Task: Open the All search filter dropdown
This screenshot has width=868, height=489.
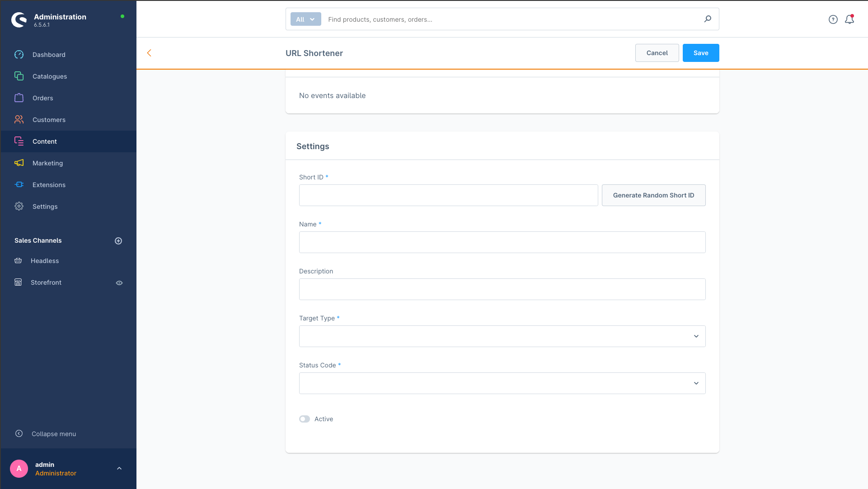Action: click(305, 19)
